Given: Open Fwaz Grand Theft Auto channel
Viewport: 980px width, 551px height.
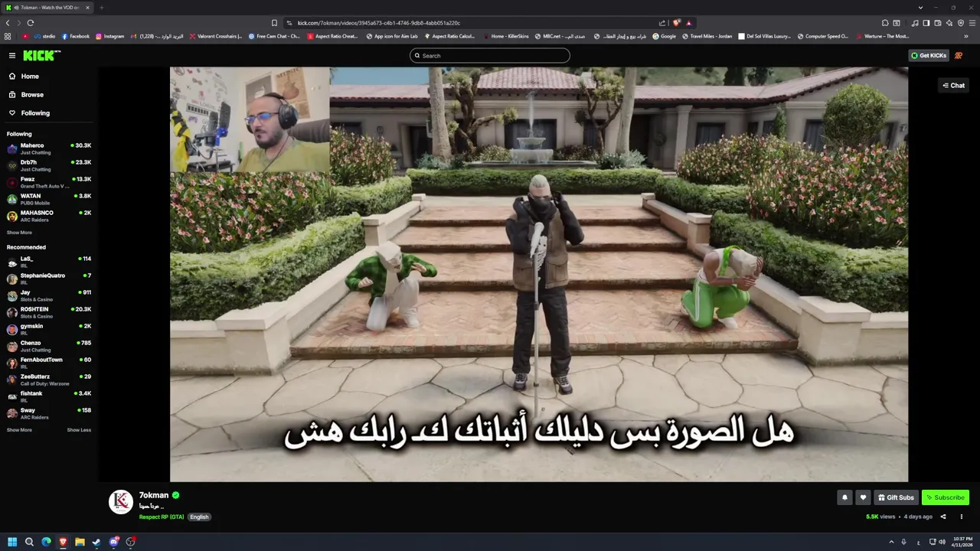Looking at the screenshot, I should coord(49,182).
